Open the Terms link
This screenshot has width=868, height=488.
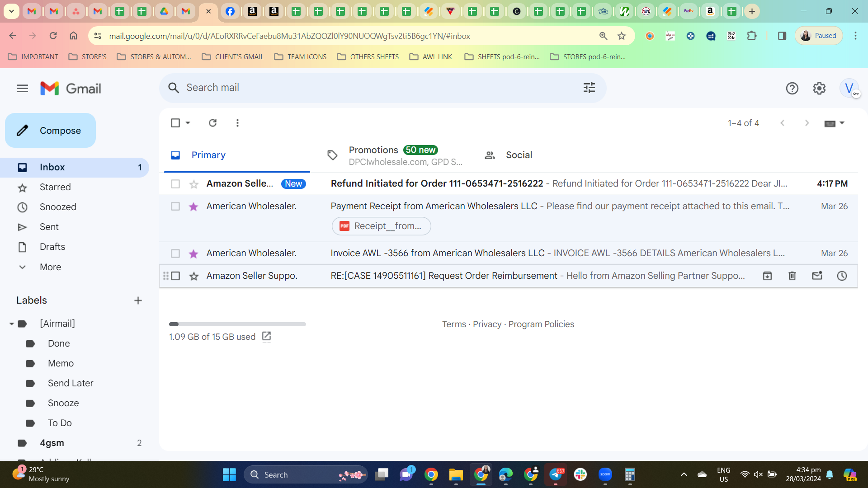pos(454,324)
